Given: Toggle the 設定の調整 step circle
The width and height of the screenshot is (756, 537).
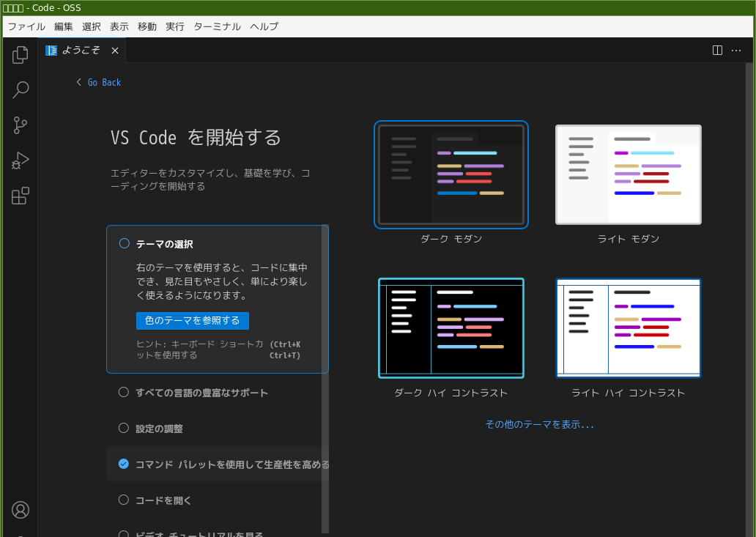Looking at the screenshot, I should point(124,428).
